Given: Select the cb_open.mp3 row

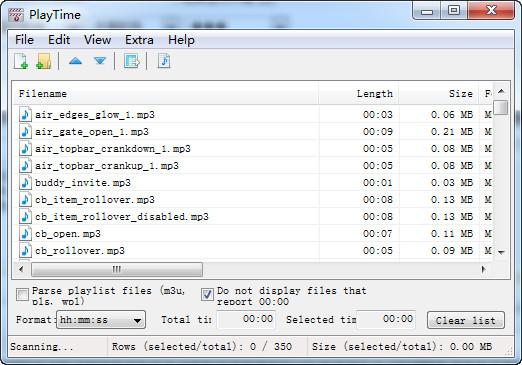Looking at the screenshot, I should pos(253,233).
